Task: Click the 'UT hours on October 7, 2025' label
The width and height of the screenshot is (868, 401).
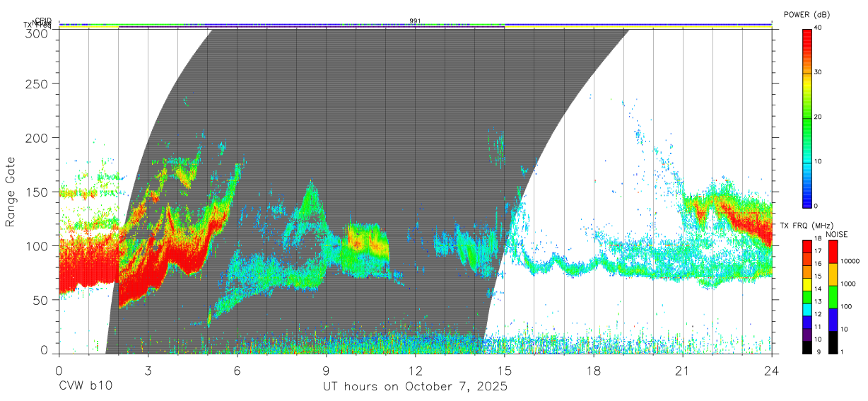Action: (x=415, y=387)
